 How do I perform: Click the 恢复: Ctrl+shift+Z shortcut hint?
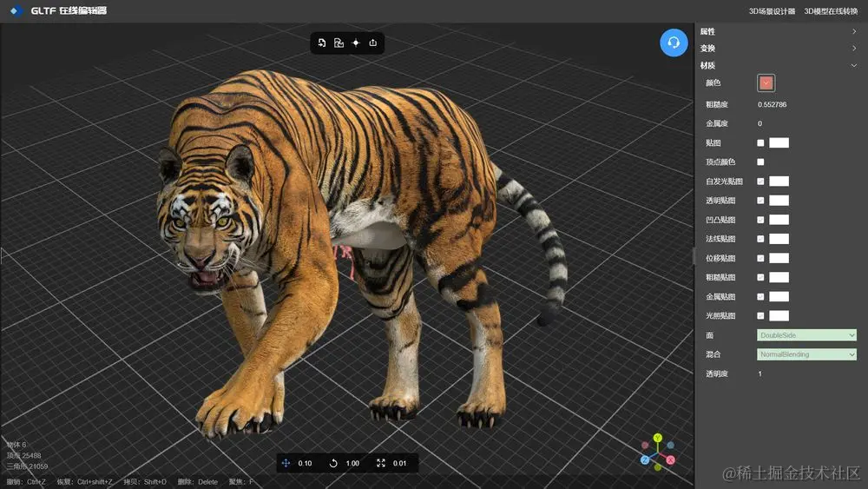84,482
